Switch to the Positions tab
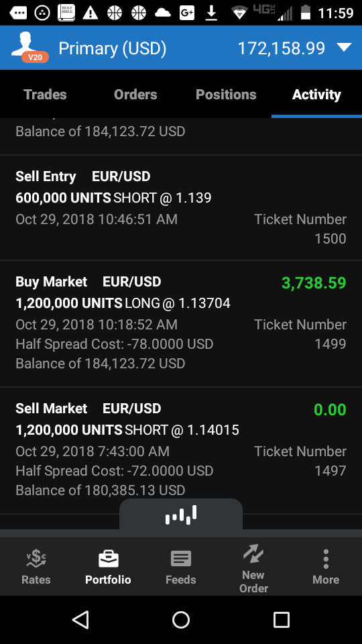The height and width of the screenshot is (644, 362). click(226, 95)
